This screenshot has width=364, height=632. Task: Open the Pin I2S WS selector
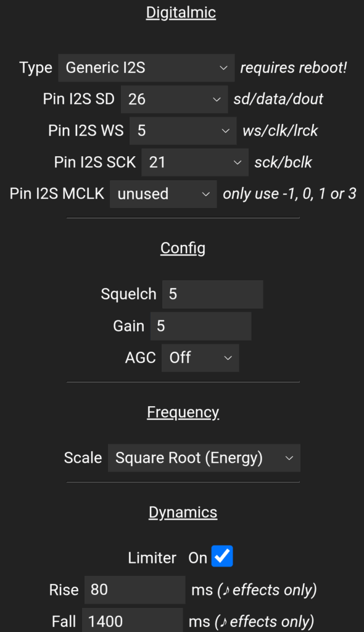(x=183, y=131)
